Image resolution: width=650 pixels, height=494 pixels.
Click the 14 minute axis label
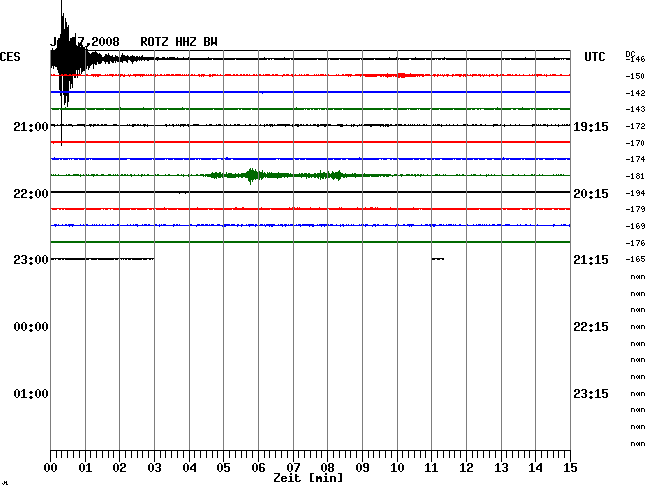tap(535, 468)
